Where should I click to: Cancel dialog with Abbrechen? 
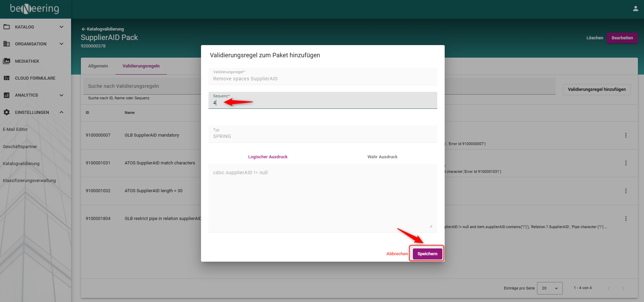click(397, 254)
